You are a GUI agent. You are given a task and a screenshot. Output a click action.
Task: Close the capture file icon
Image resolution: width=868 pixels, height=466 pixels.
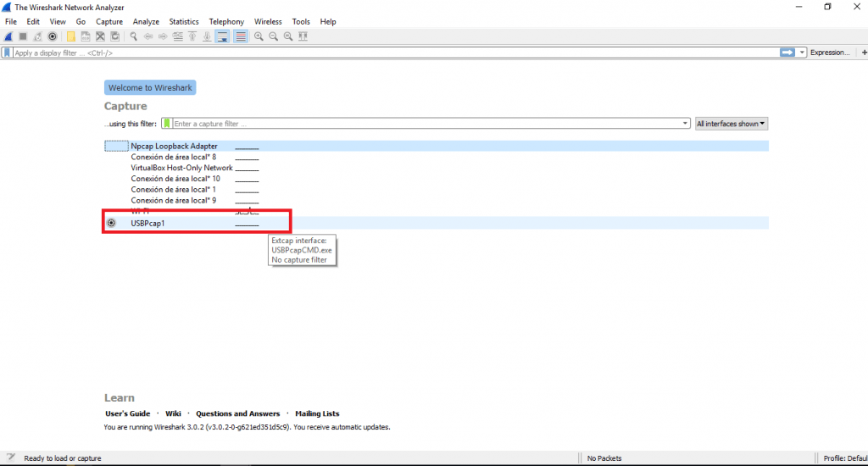(x=100, y=36)
